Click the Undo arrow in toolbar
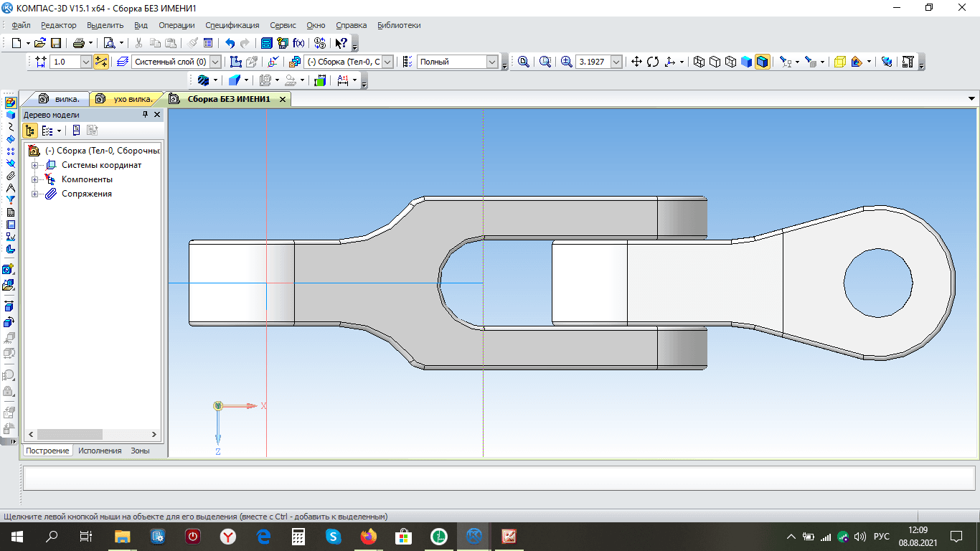Image resolution: width=980 pixels, height=551 pixels. 230,43
